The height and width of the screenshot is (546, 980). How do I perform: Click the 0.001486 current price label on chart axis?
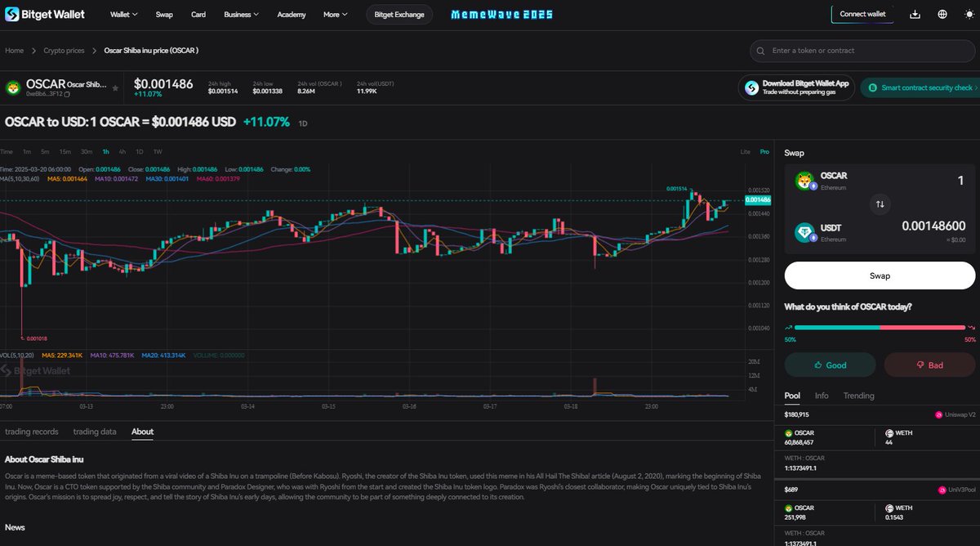[759, 199]
